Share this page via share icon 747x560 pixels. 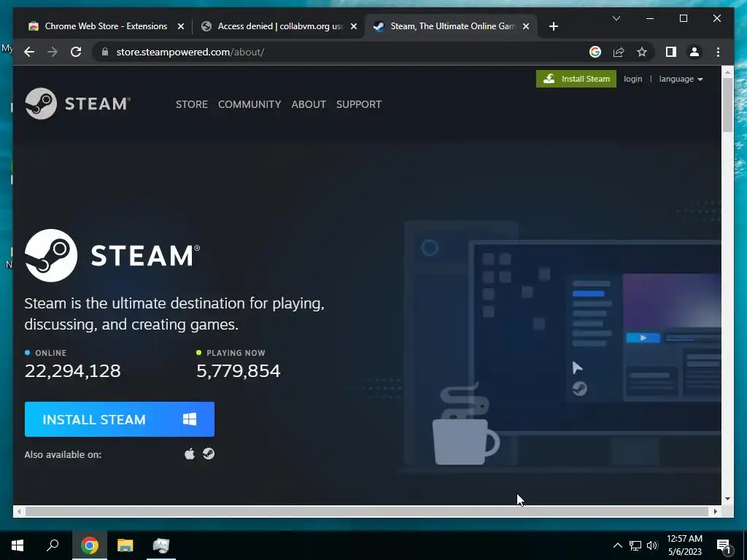(x=619, y=52)
